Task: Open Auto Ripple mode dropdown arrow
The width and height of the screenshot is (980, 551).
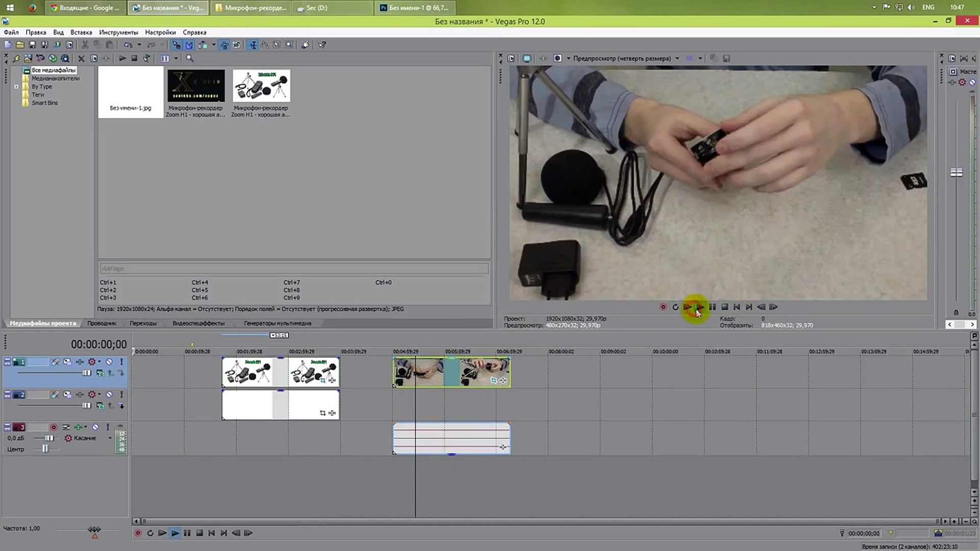Action: click(x=213, y=45)
